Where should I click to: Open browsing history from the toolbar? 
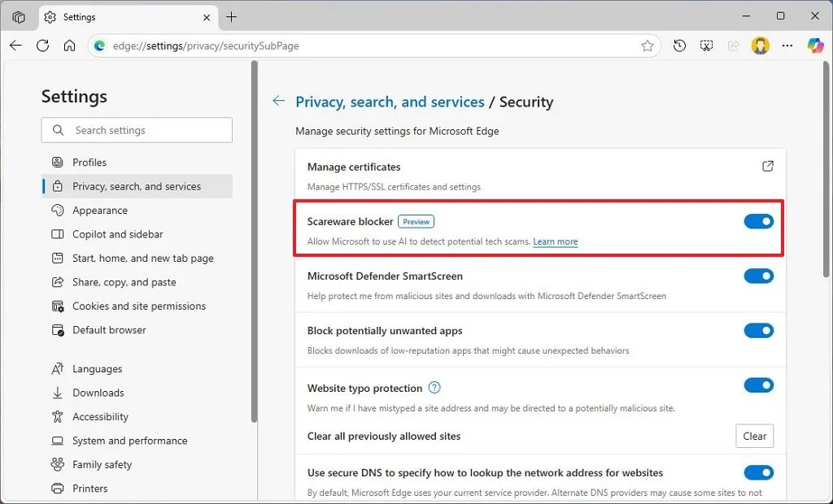tap(679, 46)
